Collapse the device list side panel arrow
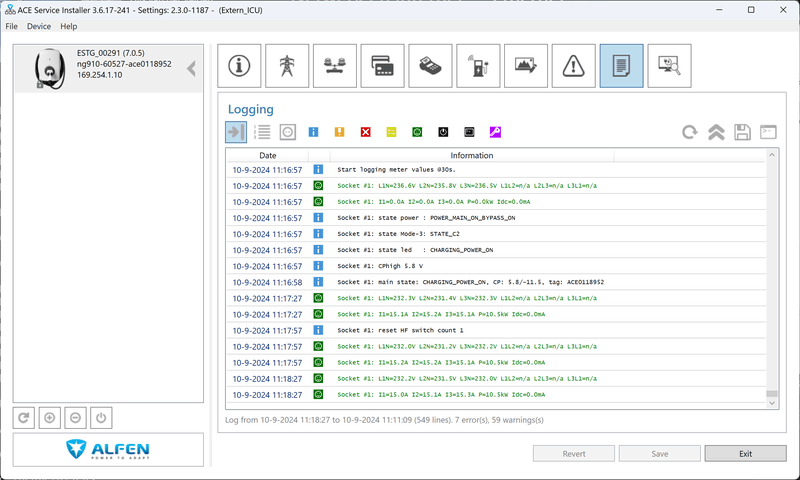 [192, 69]
